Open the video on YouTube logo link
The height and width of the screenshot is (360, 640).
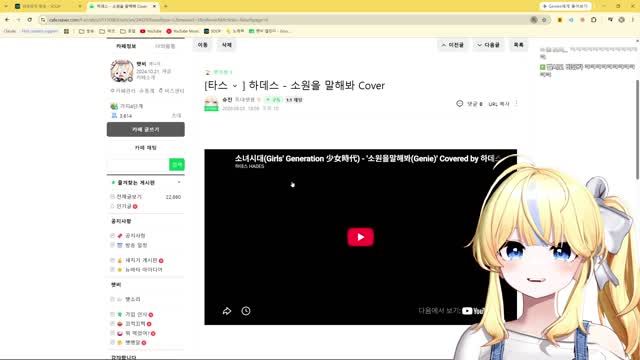(473, 311)
